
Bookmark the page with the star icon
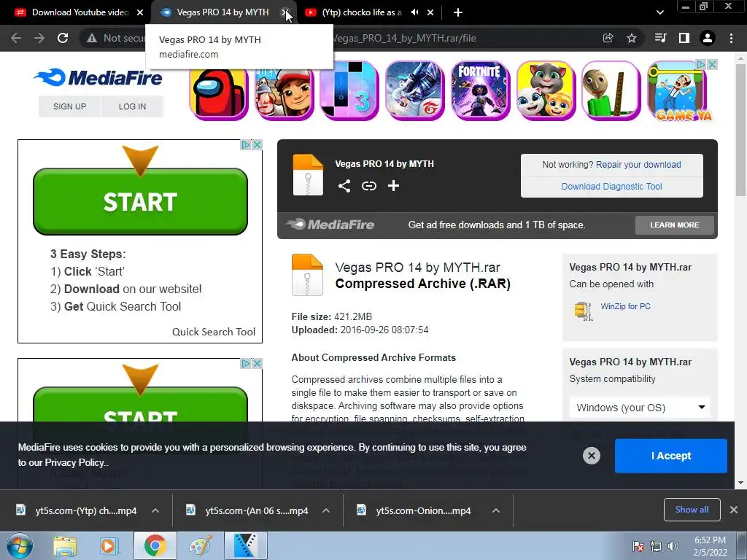tap(632, 38)
